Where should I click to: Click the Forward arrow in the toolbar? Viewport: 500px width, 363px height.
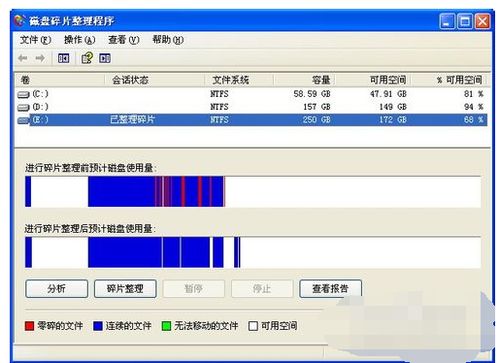pos(40,58)
